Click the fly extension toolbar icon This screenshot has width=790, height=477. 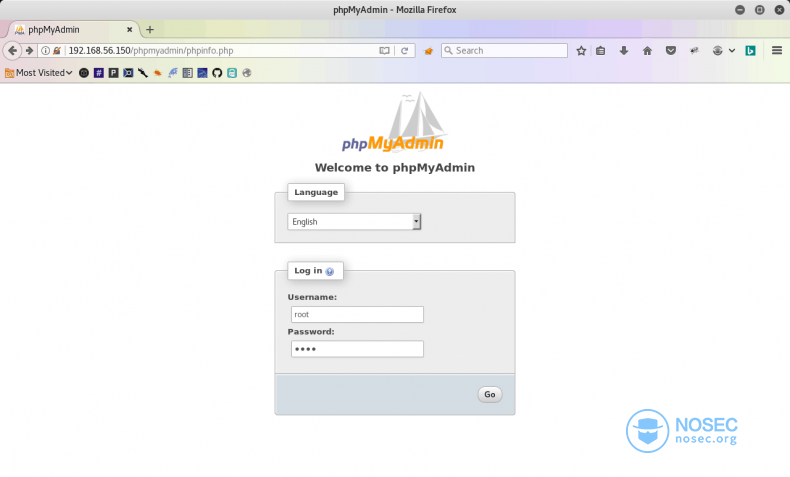(x=694, y=50)
